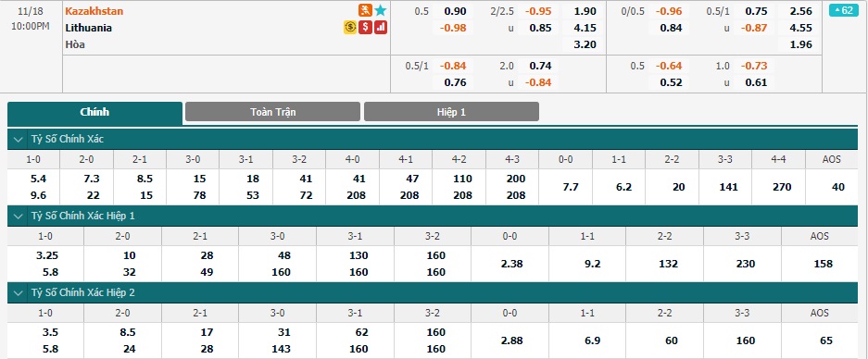Select Kazakhstan handicap odds 0.90
Screen dimensions: 868x359
tap(456, 11)
